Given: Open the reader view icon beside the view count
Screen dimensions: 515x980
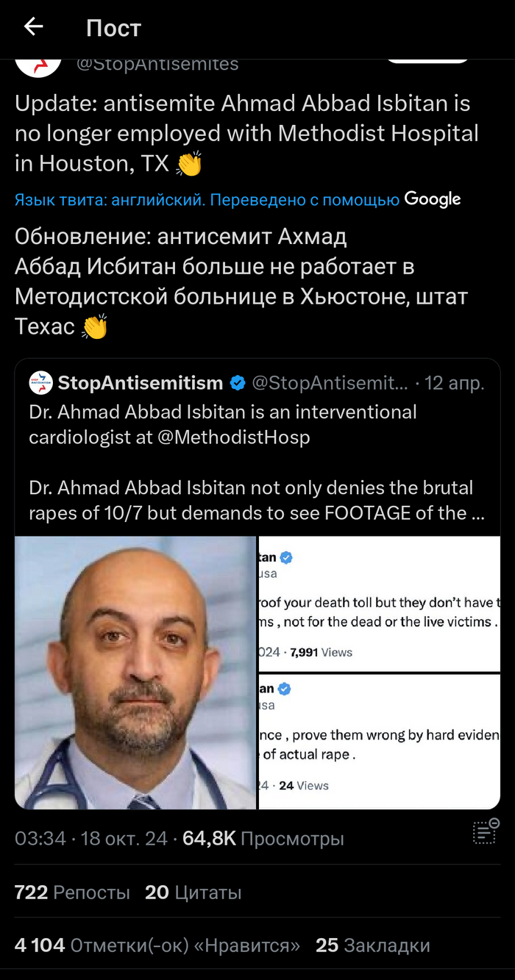Looking at the screenshot, I should coord(486,831).
